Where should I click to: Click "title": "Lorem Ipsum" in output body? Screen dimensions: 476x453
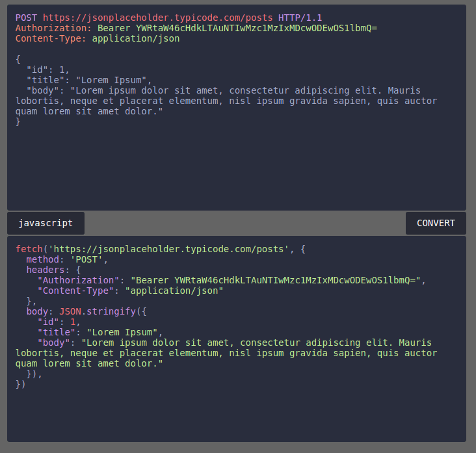point(100,332)
